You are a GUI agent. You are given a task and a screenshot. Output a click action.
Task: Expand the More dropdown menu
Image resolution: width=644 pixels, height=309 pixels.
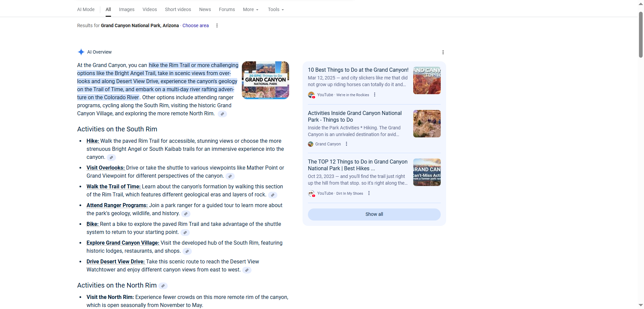coord(251,9)
